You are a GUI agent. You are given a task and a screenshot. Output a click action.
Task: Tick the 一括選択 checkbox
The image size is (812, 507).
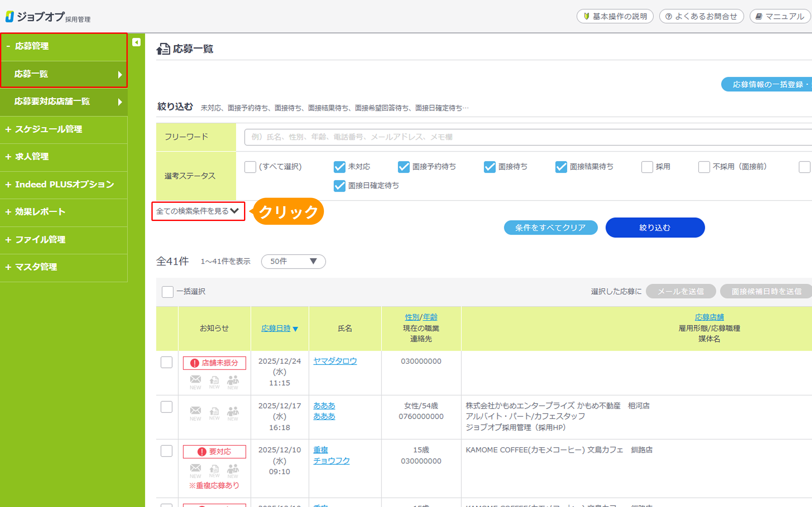click(x=167, y=292)
